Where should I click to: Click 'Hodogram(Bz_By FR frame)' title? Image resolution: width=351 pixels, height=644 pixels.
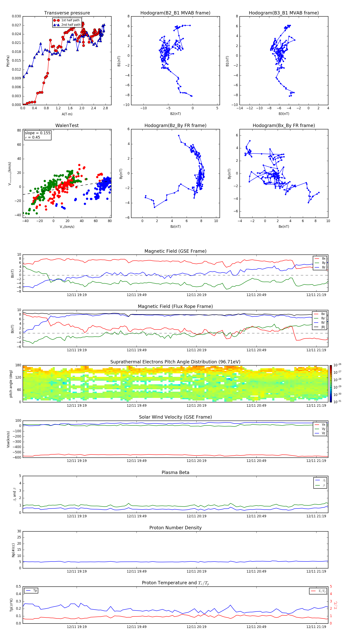pos(175,125)
